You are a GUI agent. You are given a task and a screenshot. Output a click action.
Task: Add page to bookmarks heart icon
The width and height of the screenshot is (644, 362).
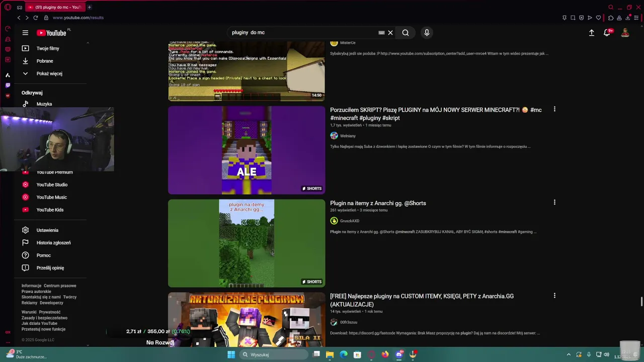pyautogui.click(x=598, y=18)
